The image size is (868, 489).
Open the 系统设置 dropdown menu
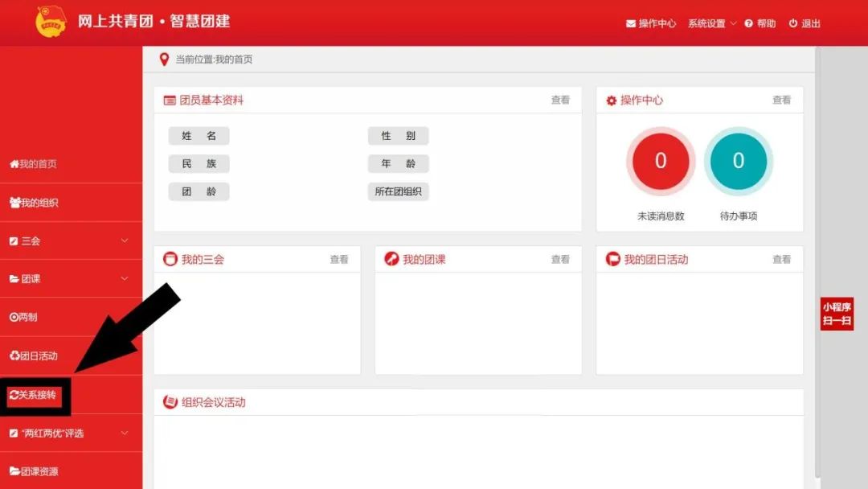pyautogui.click(x=711, y=23)
